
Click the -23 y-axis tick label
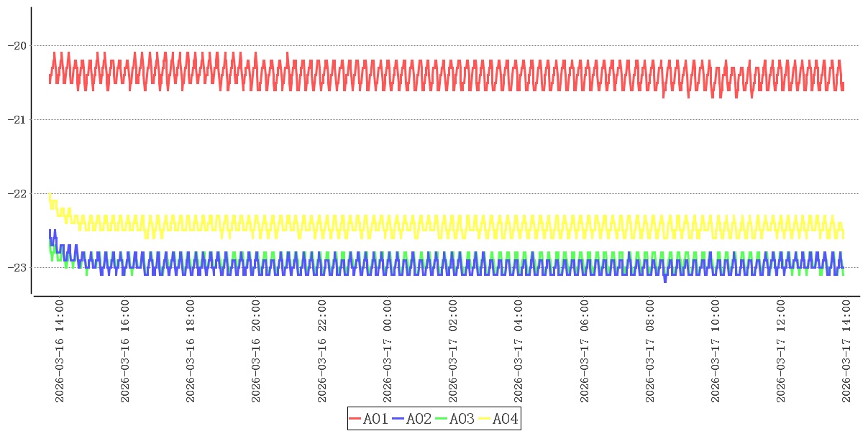point(17,267)
